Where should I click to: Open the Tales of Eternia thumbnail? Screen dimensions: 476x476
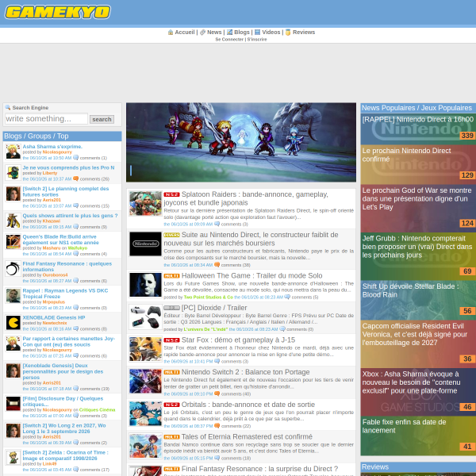click(x=145, y=446)
